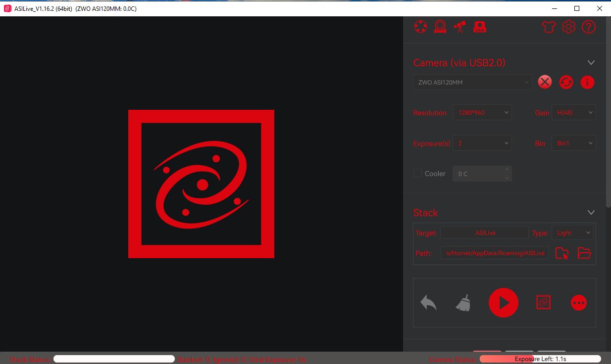
Task: Click the ASILive logo square icon in stack controls
Action: (x=543, y=303)
